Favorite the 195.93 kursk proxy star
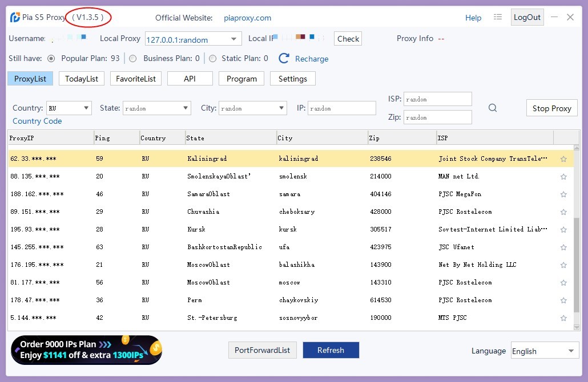The width and height of the screenshot is (588, 382). pyautogui.click(x=563, y=230)
